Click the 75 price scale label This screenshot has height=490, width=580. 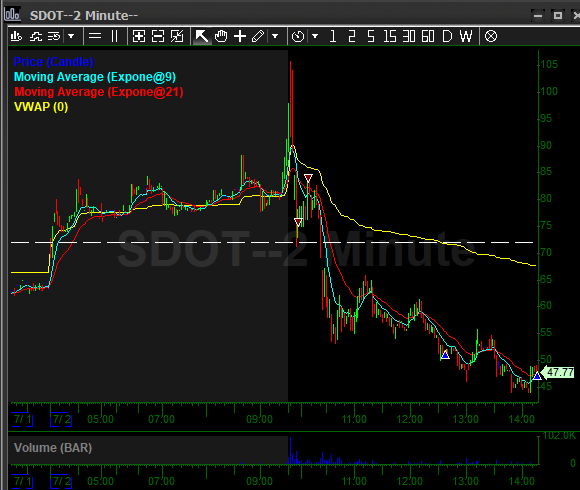[546, 225]
